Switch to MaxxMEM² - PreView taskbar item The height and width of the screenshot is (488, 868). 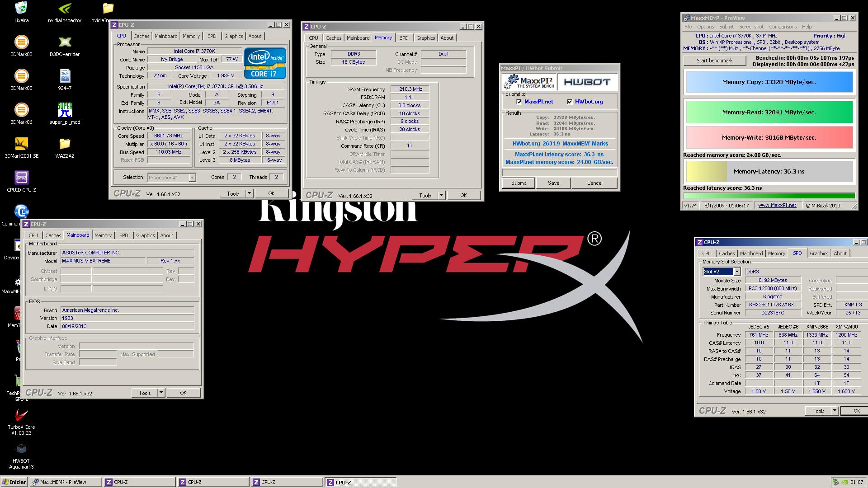pyautogui.click(x=66, y=482)
